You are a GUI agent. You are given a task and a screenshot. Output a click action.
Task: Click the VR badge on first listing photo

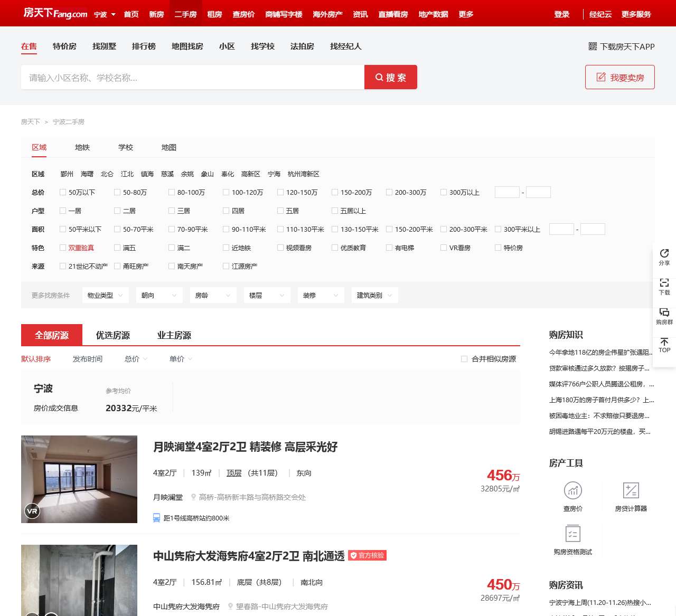pos(32,511)
